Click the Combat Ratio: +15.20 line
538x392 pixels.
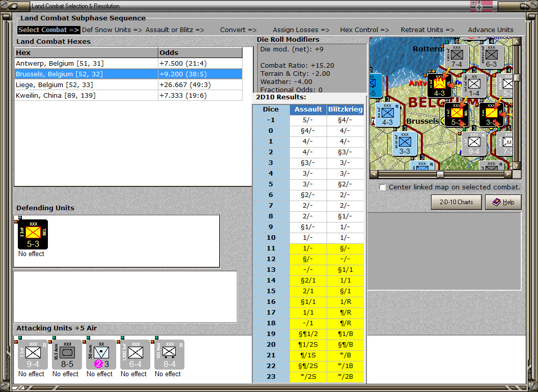point(297,65)
